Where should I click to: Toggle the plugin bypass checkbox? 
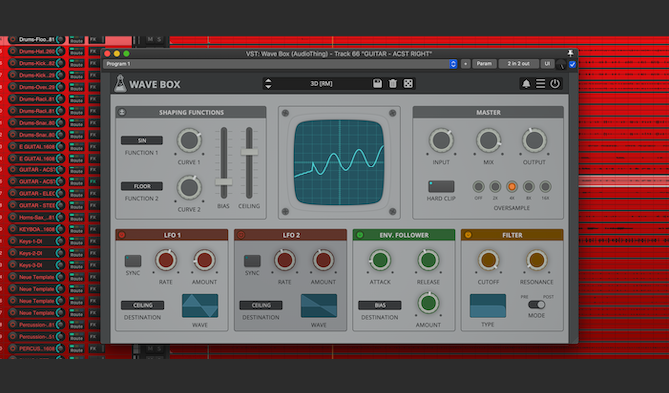pyautogui.click(x=572, y=64)
